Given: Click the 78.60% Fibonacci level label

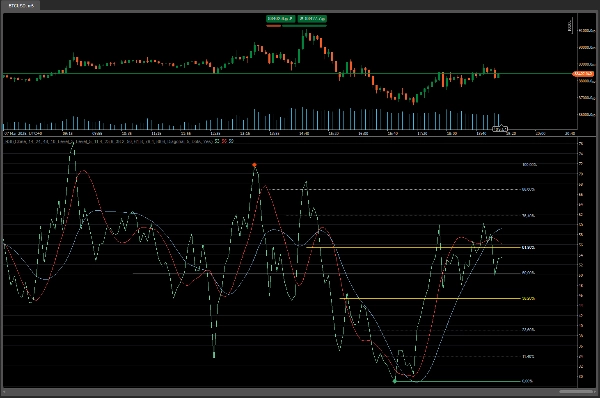Looking at the screenshot, I should (x=528, y=215).
